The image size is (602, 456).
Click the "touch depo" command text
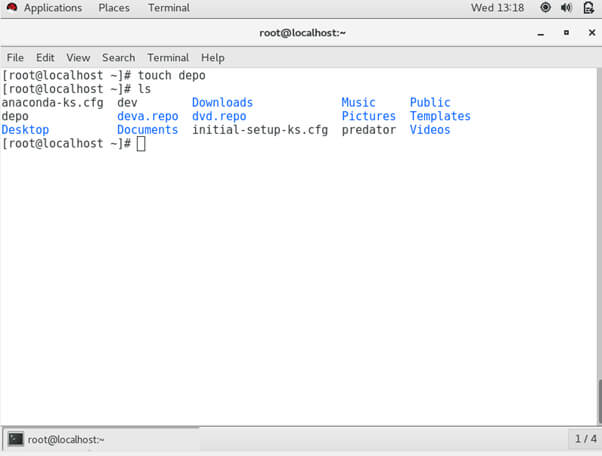[172, 75]
